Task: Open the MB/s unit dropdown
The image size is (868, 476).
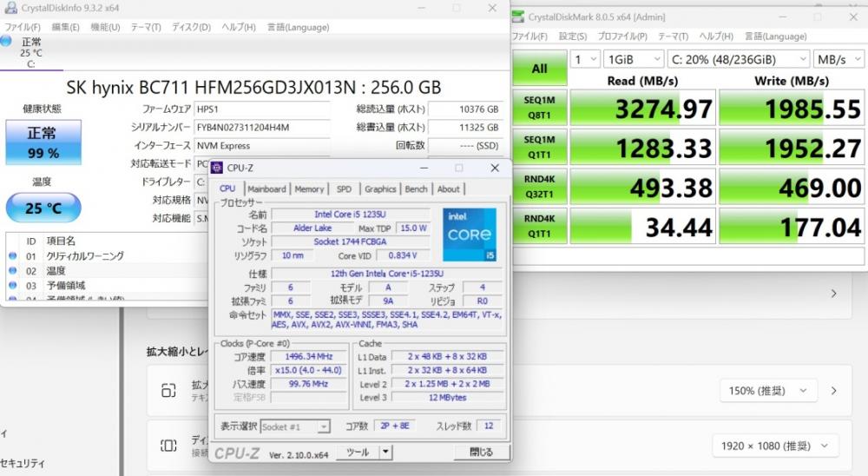Action: pos(838,59)
